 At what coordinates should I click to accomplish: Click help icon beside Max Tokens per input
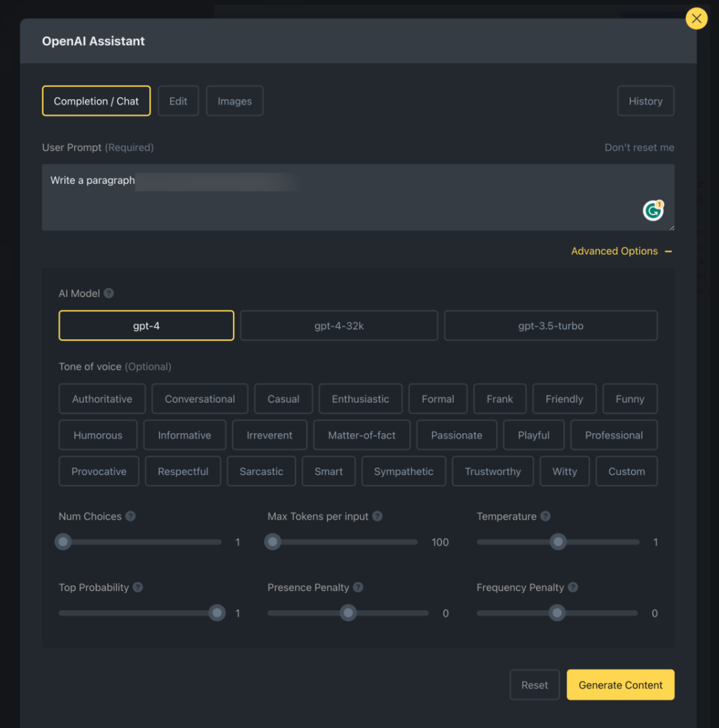pyautogui.click(x=378, y=517)
